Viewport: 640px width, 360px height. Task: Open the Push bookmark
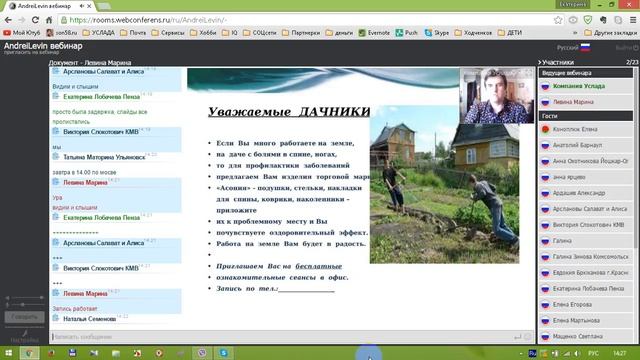click(x=407, y=33)
